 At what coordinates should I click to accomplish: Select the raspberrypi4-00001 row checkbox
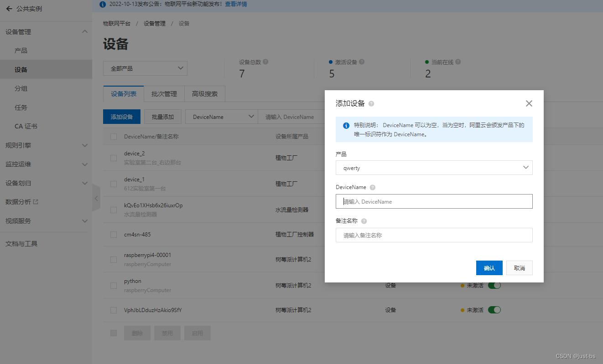(114, 260)
